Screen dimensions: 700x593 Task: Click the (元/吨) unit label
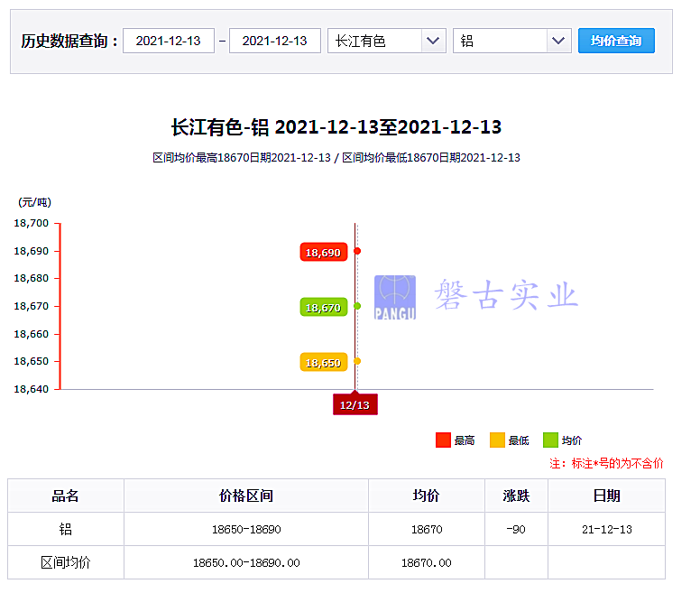point(35,202)
